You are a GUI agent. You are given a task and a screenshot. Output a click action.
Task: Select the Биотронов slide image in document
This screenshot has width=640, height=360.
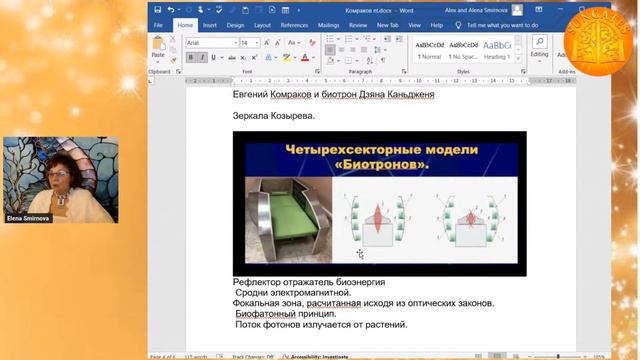click(x=380, y=204)
